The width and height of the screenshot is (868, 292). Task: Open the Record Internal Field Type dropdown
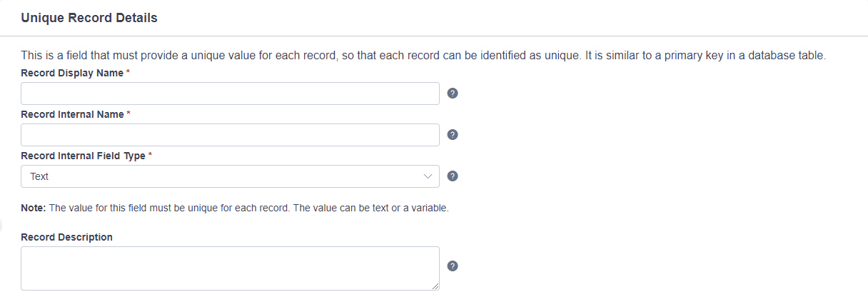tap(230, 176)
